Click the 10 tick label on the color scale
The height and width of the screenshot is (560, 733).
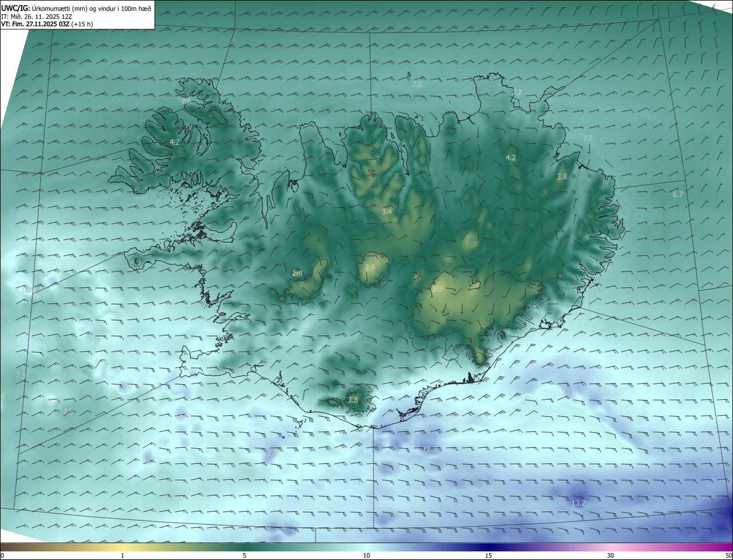coord(366,555)
